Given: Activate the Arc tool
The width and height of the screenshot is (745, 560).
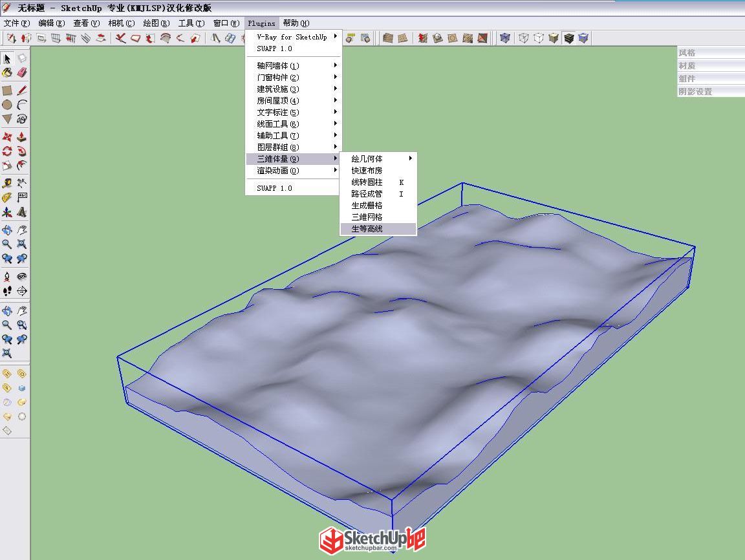Looking at the screenshot, I should click(x=22, y=105).
